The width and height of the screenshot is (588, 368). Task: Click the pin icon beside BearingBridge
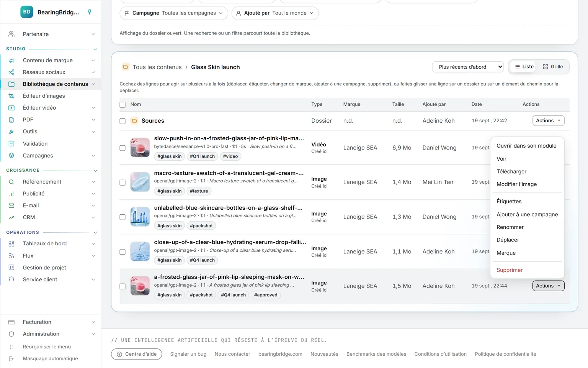pos(90,12)
